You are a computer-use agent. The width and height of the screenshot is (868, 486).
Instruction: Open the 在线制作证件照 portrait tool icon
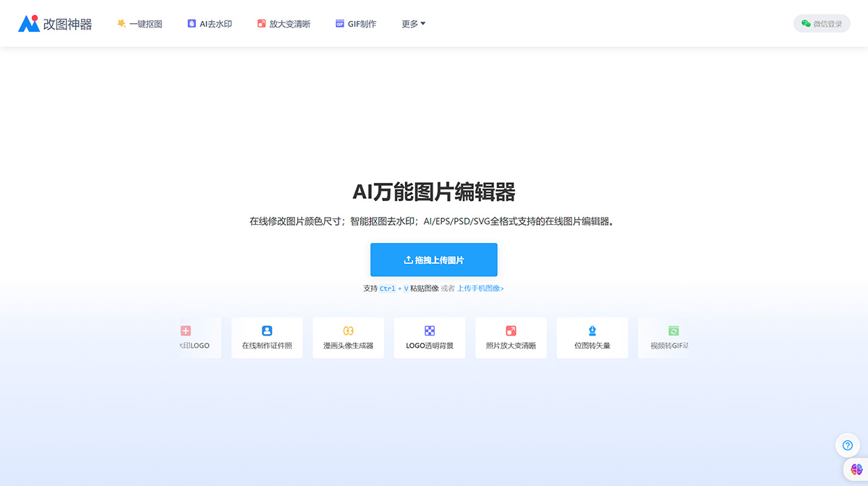point(266,332)
